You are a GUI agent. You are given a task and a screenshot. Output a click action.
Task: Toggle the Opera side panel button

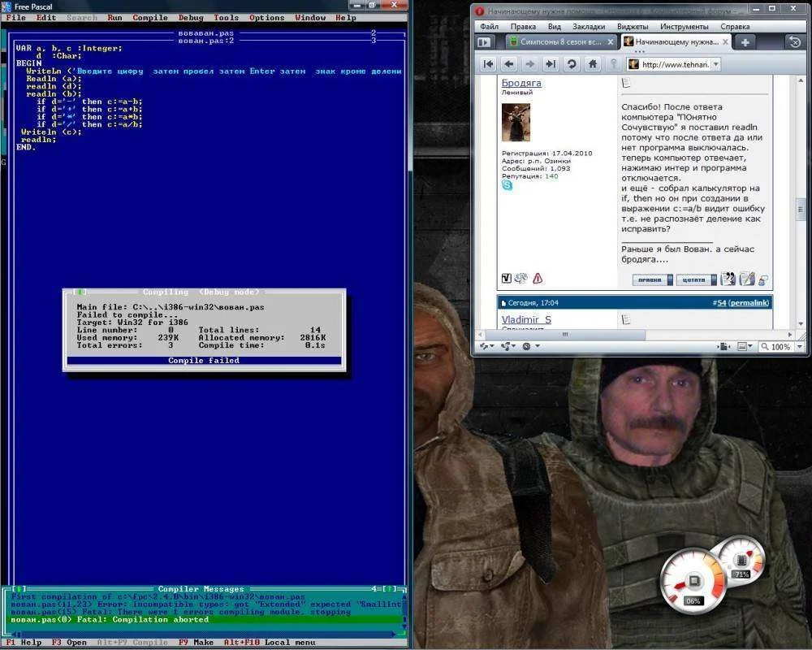pos(485,41)
